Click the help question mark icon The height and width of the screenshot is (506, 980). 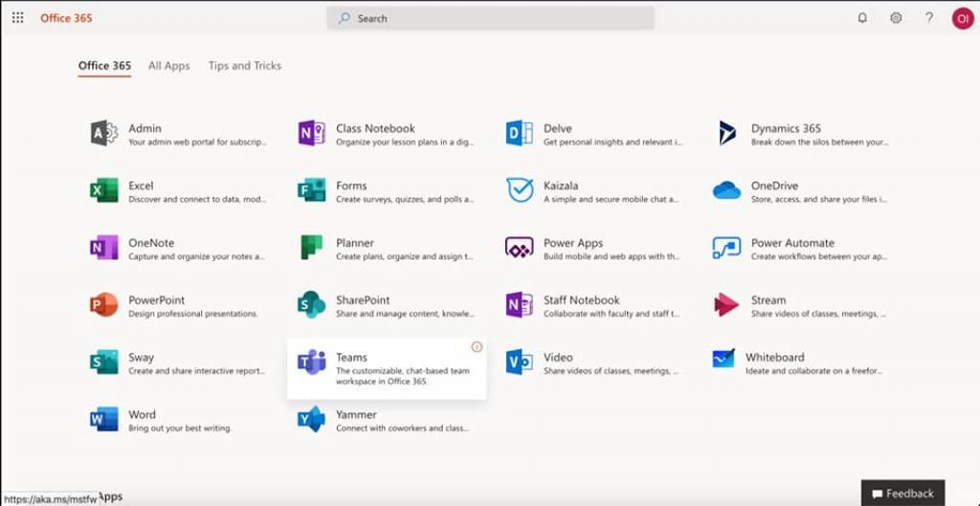[928, 17]
